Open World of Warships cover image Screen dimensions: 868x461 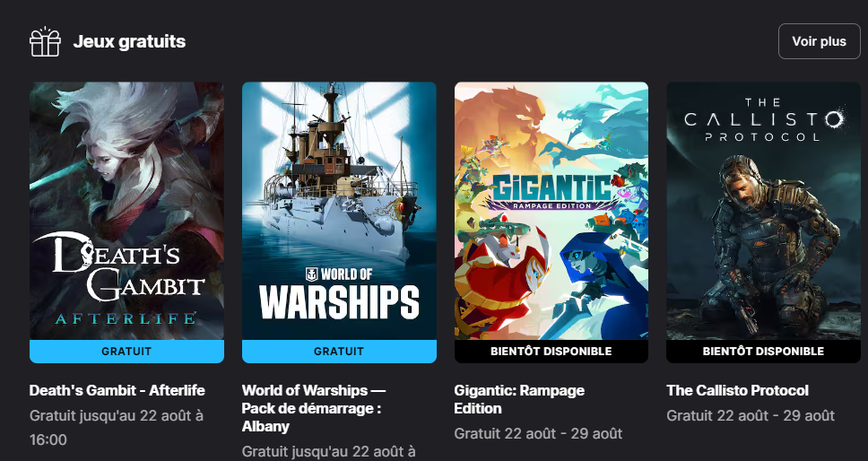339,211
